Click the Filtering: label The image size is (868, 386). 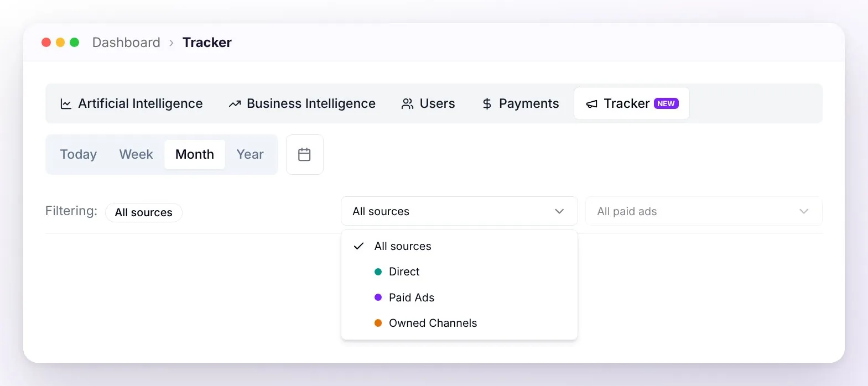tap(71, 211)
